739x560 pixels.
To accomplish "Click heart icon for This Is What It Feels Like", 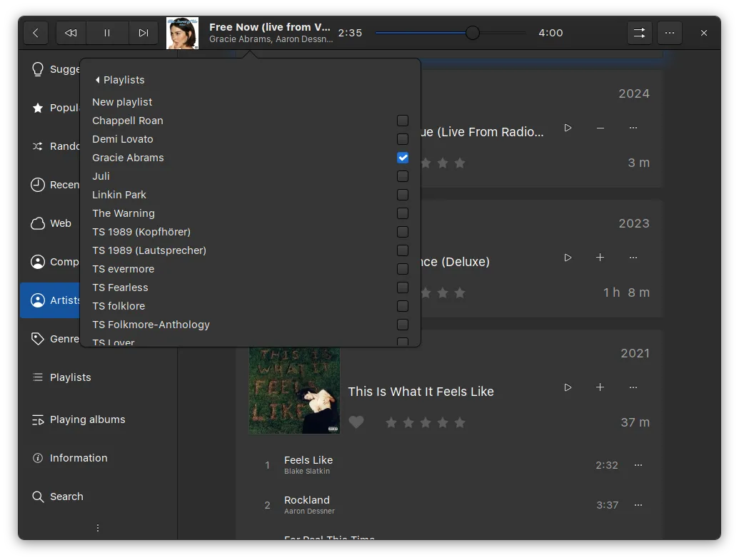I will [x=356, y=422].
